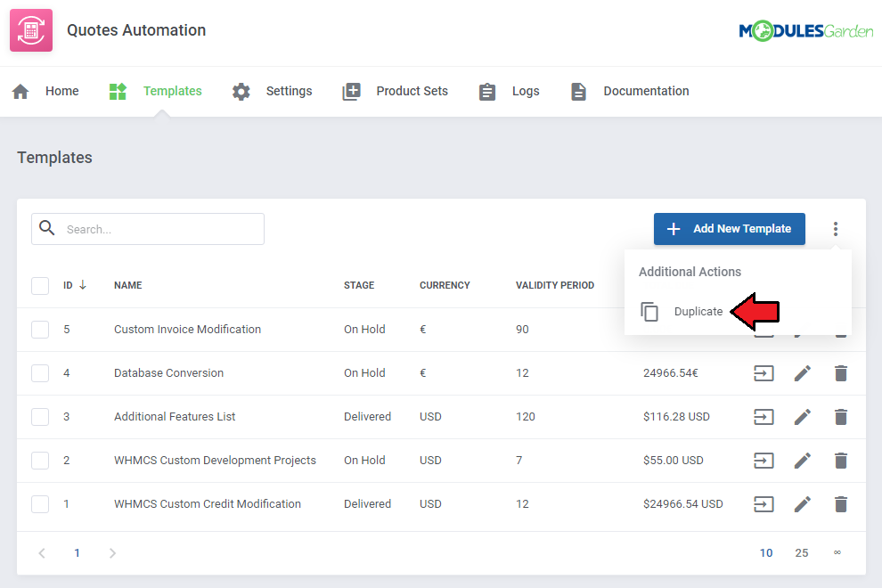Go to previous page chevron

click(42, 553)
